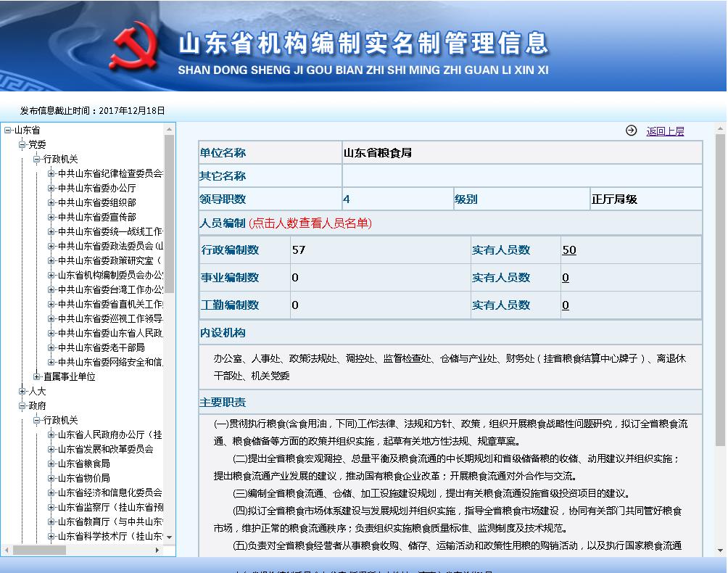Screen dimensions: 728x573
Task: Click the red 点击人数查看人员名单 hint
Action: [310, 223]
